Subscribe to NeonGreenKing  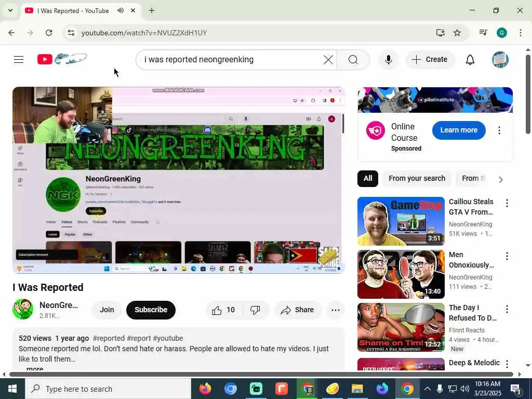point(151,310)
